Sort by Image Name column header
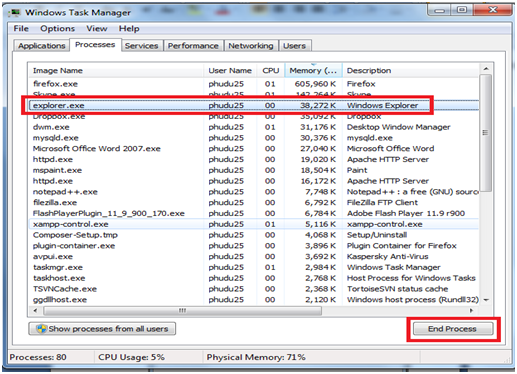 [x=117, y=71]
